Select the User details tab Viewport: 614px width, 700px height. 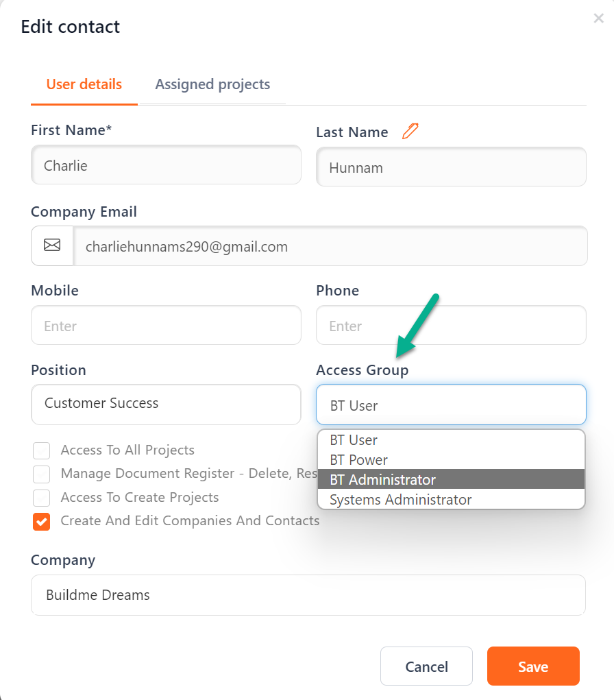84,84
